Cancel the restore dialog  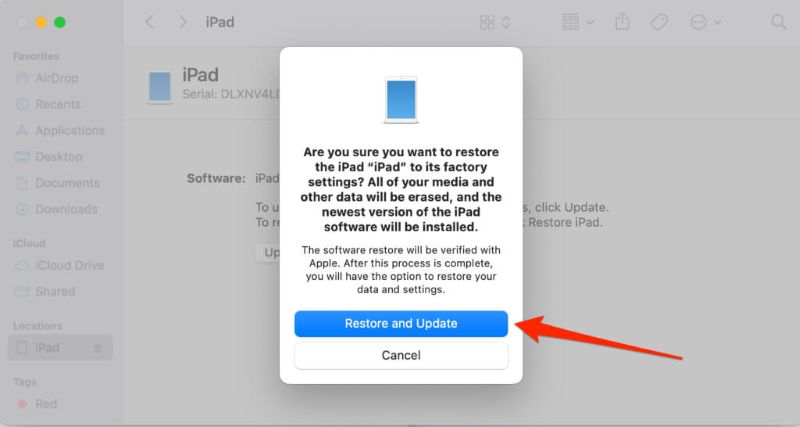401,355
